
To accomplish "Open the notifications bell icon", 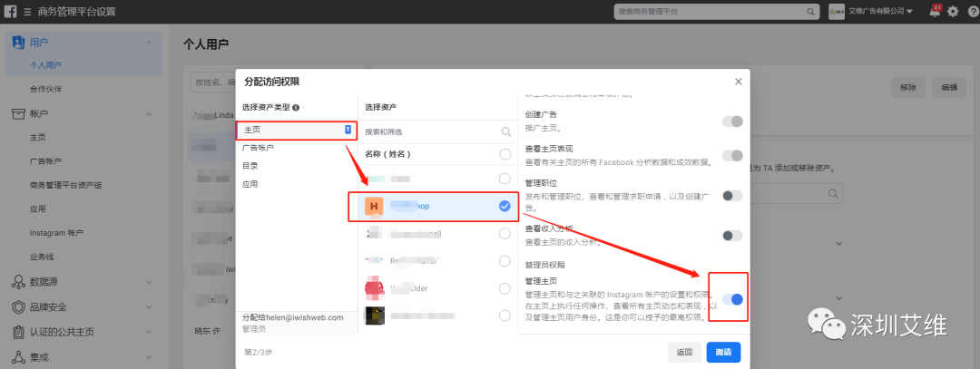I will point(936,11).
